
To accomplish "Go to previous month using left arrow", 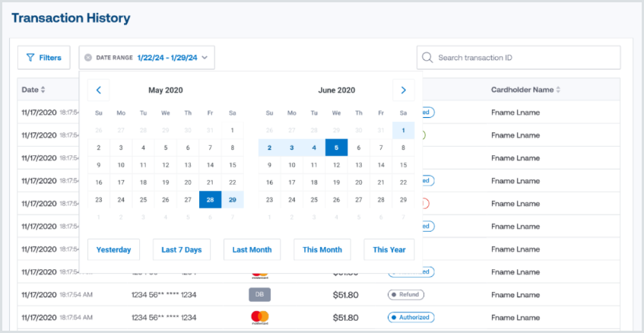I will pyautogui.click(x=98, y=90).
